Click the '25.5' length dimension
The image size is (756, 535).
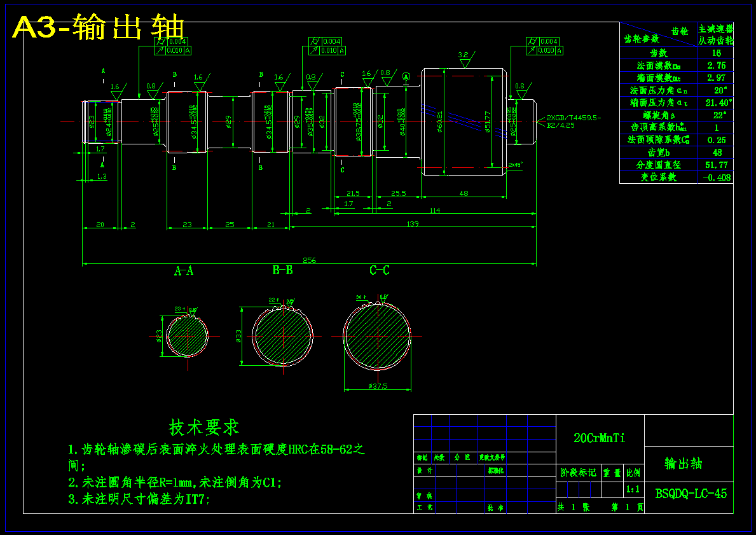pos(398,193)
